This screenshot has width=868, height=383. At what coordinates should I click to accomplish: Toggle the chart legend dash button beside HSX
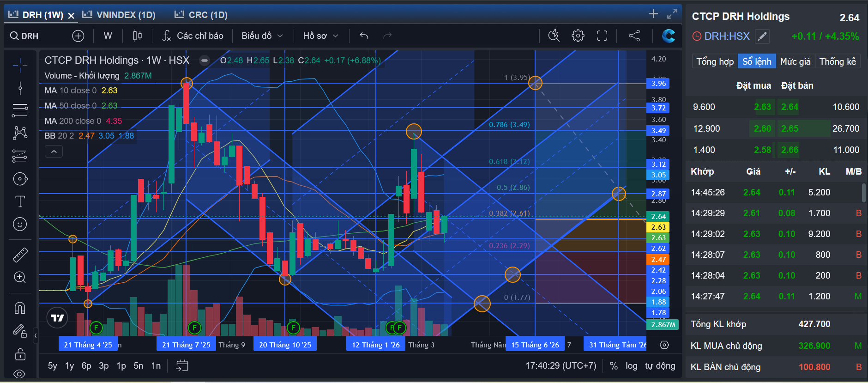[205, 61]
